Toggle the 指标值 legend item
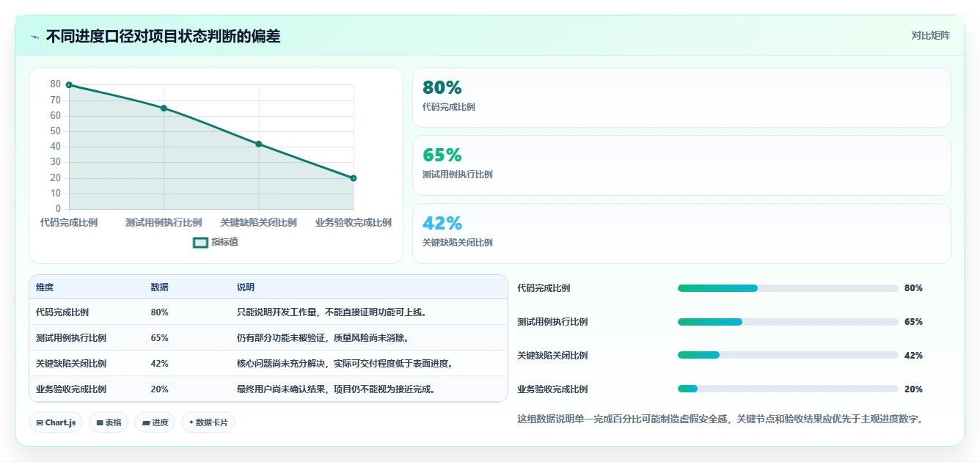The width and height of the screenshot is (980, 462). 216,242
